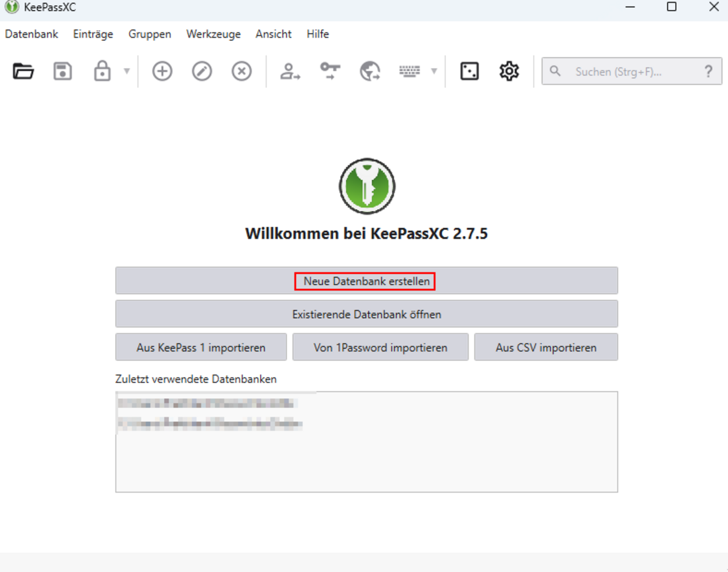Click the search magnifier icon

[x=555, y=71]
